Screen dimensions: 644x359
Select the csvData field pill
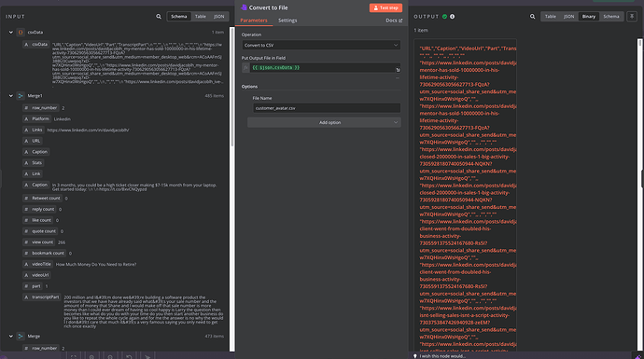coord(36,45)
